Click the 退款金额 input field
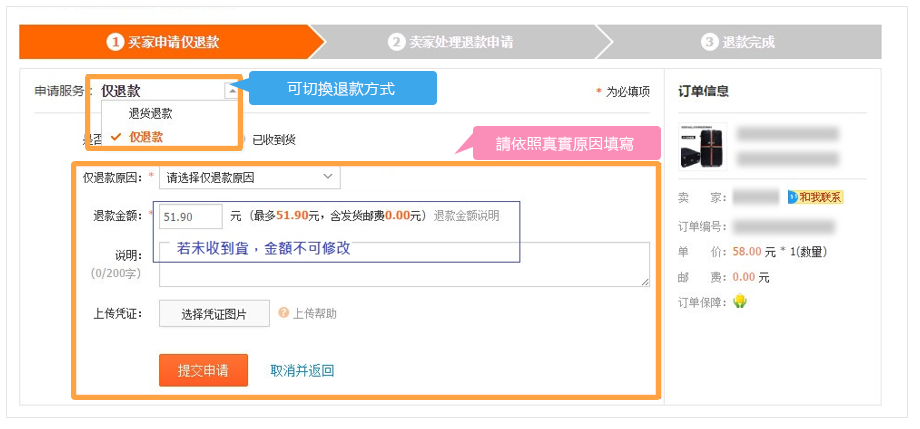920x429 pixels. point(191,216)
